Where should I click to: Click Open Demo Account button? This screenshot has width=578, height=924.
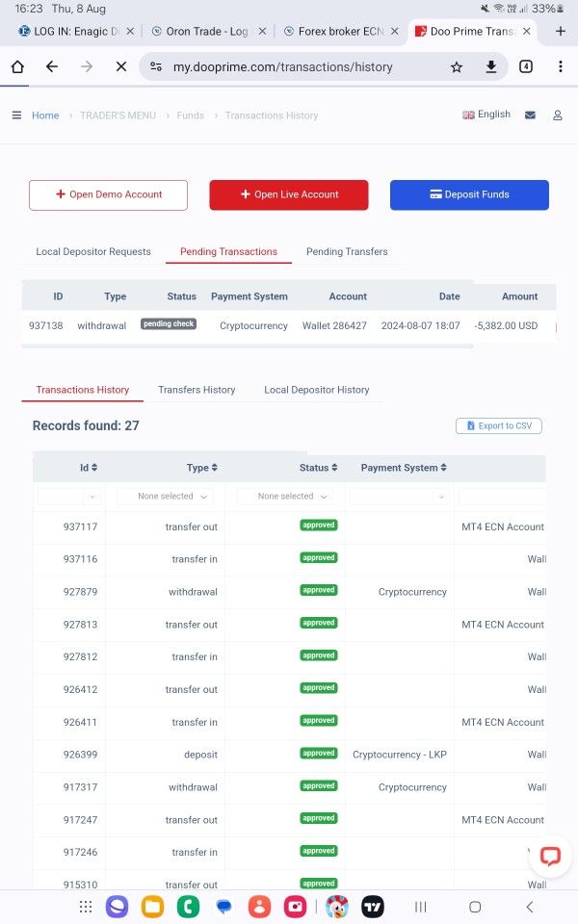pyautogui.click(x=109, y=194)
